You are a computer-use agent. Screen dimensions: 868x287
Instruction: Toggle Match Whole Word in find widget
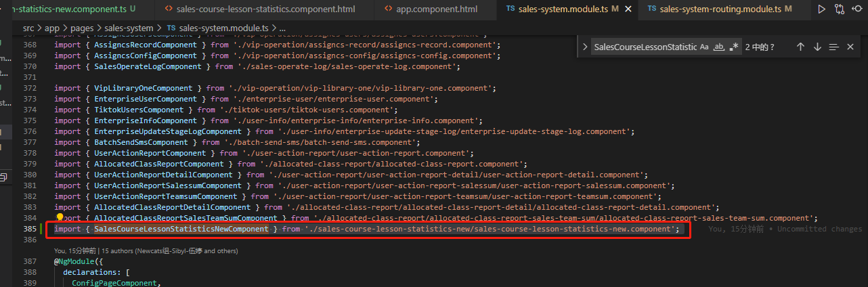pyautogui.click(x=719, y=47)
